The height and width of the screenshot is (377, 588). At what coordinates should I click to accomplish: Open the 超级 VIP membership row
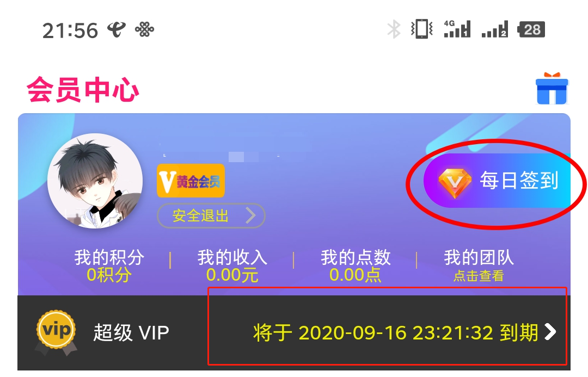pyautogui.click(x=294, y=333)
